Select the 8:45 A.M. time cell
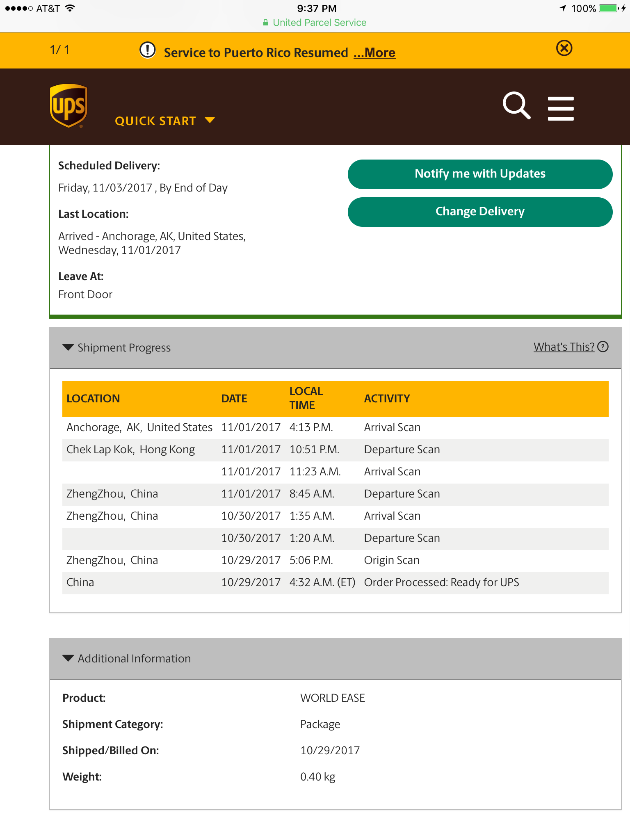Screen dimensions: 630x840 click(x=312, y=494)
